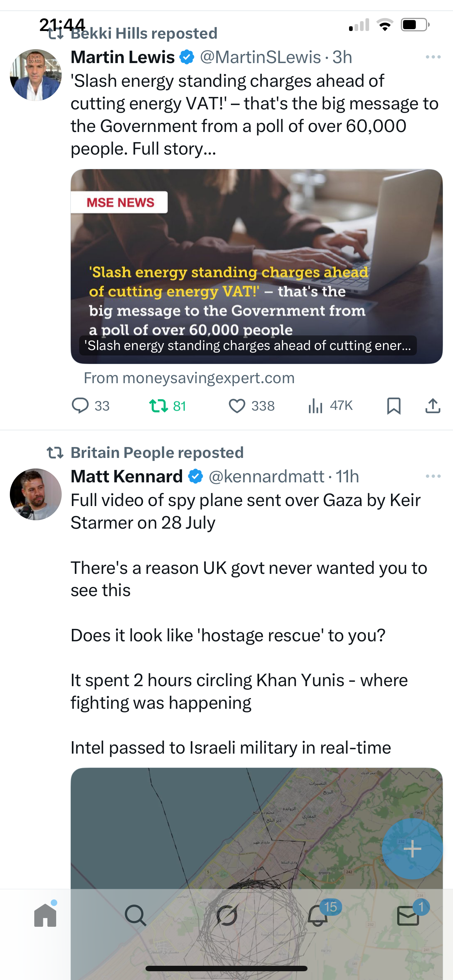Open more options for Matt Kennard's post
The image size is (453, 980).
click(433, 476)
